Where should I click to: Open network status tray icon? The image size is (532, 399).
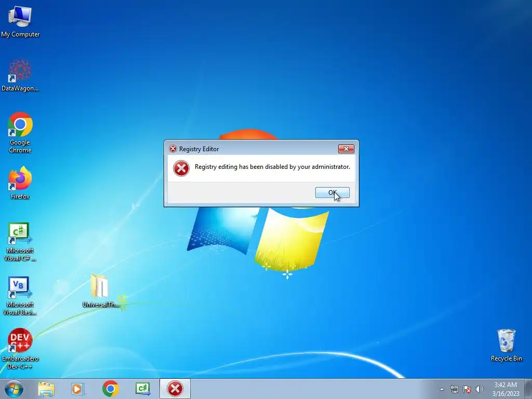coord(454,389)
